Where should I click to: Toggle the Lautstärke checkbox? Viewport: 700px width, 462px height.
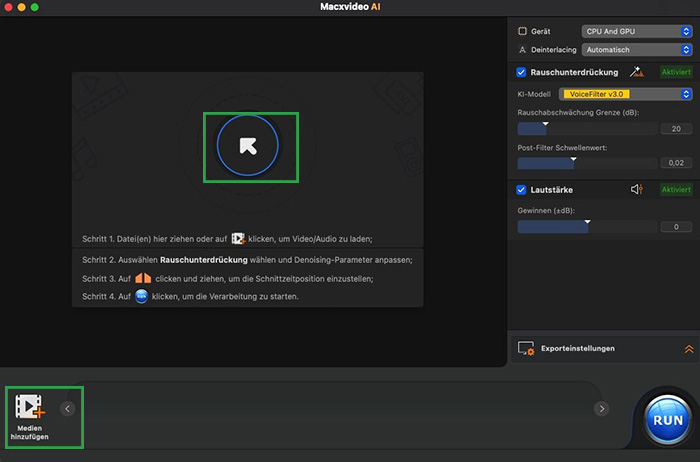521,190
